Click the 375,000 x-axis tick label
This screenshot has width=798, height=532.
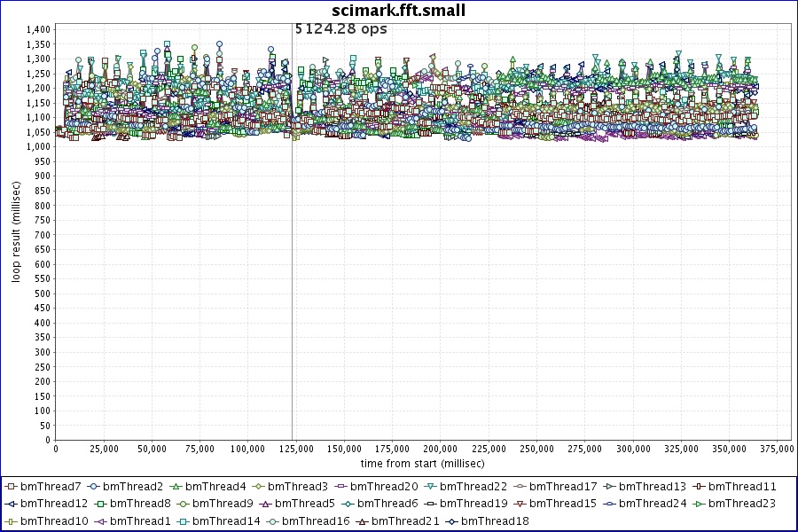pos(776,449)
